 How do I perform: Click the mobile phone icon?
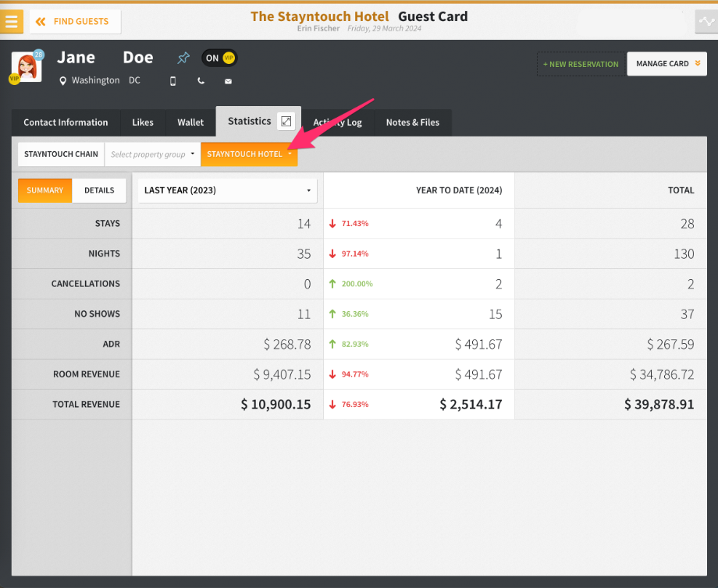(172, 81)
